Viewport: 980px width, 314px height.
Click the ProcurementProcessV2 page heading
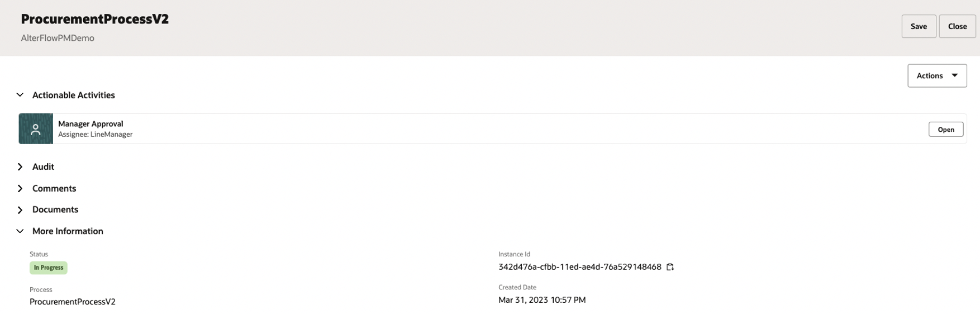click(x=95, y=19)
